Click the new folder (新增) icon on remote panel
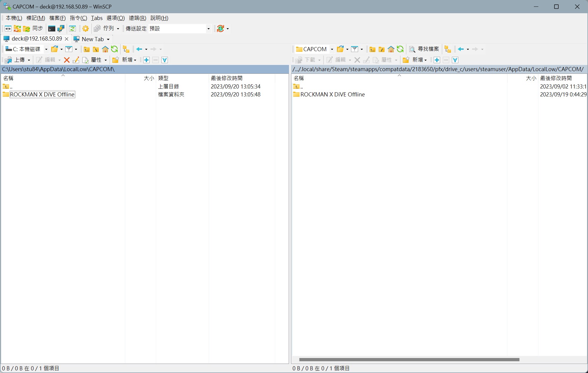This screenshot has height=373, width=588. tap(405, 60)
